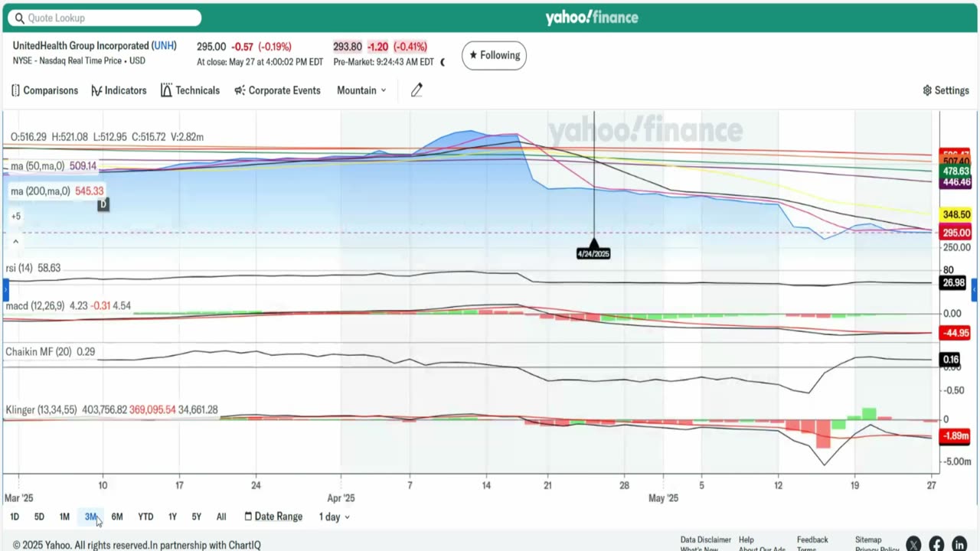Expand the 1 day interval dropdown
The width and height of the screenshot is (980, 551).
tap(335, 517)
